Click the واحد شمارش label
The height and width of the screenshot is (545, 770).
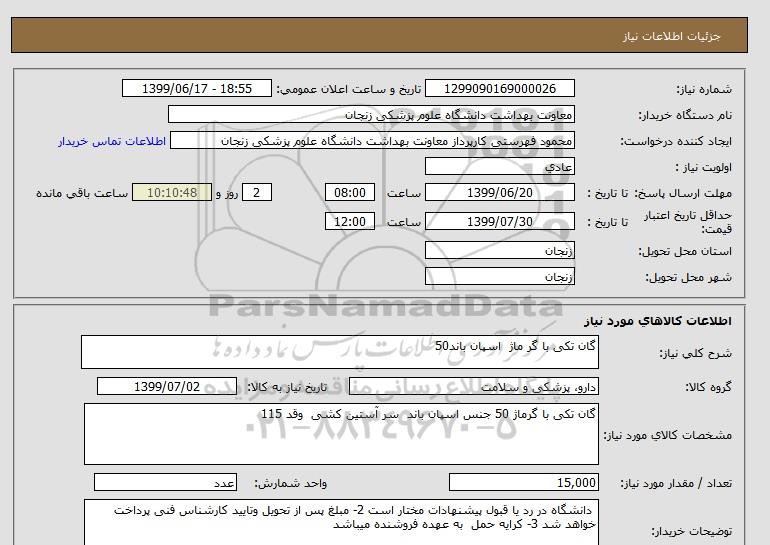(x=290, y=484)
